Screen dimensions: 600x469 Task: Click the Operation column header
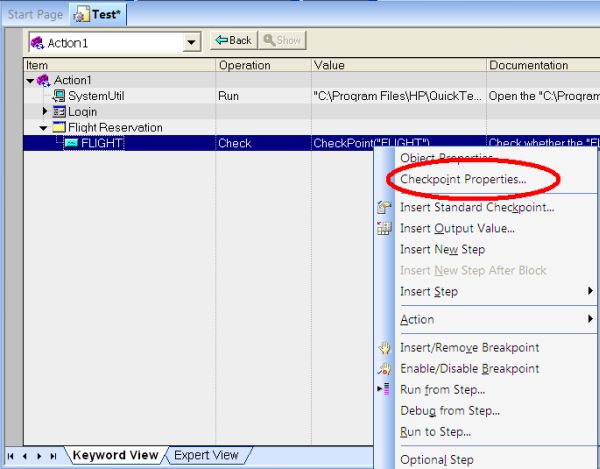(x=263, y=65)
